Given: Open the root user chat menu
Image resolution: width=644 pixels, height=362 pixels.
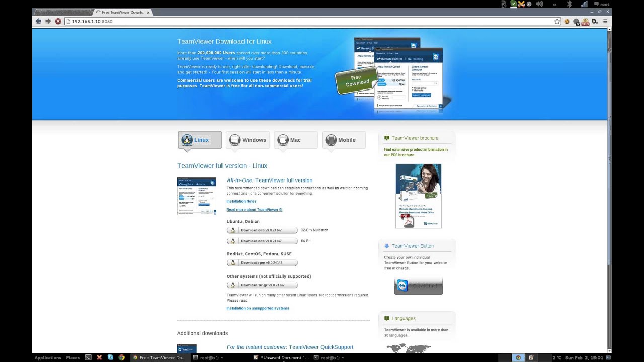Looking at the screenshot, I should [601, 4].
